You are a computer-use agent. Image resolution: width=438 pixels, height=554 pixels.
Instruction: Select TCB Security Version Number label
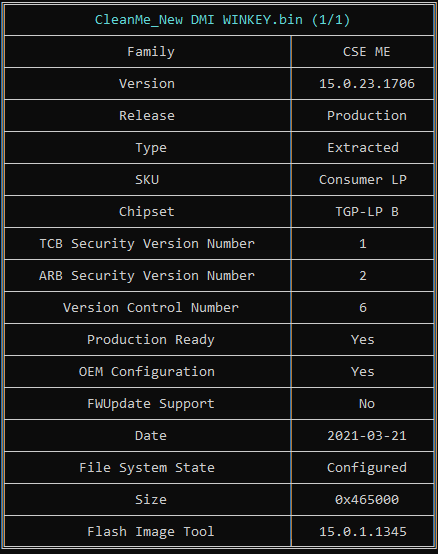tap(147, 244)
